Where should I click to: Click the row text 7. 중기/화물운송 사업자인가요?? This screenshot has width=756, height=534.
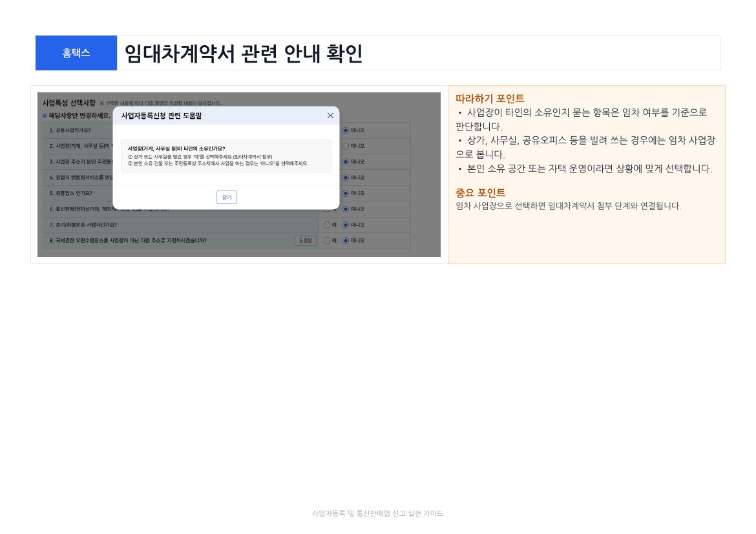[83, 225]
